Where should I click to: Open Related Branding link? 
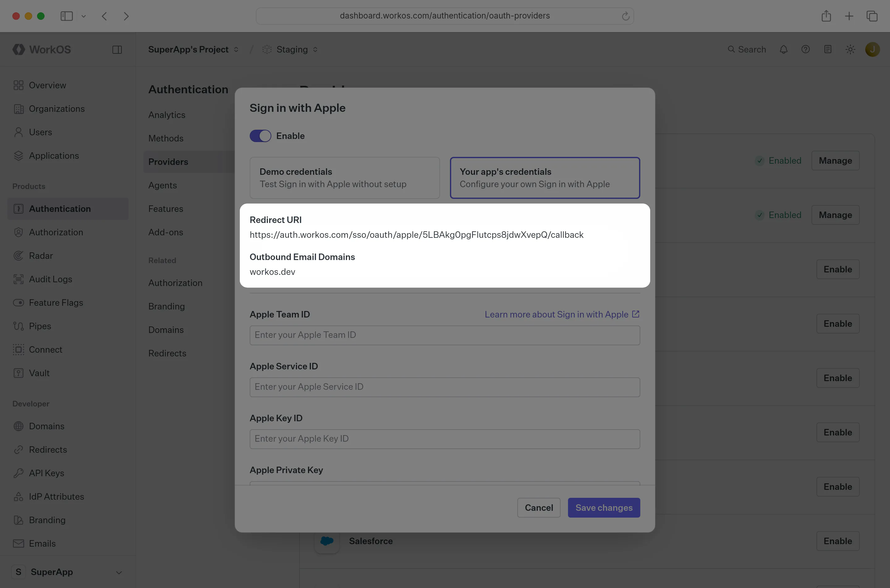(x=166, y=306)
